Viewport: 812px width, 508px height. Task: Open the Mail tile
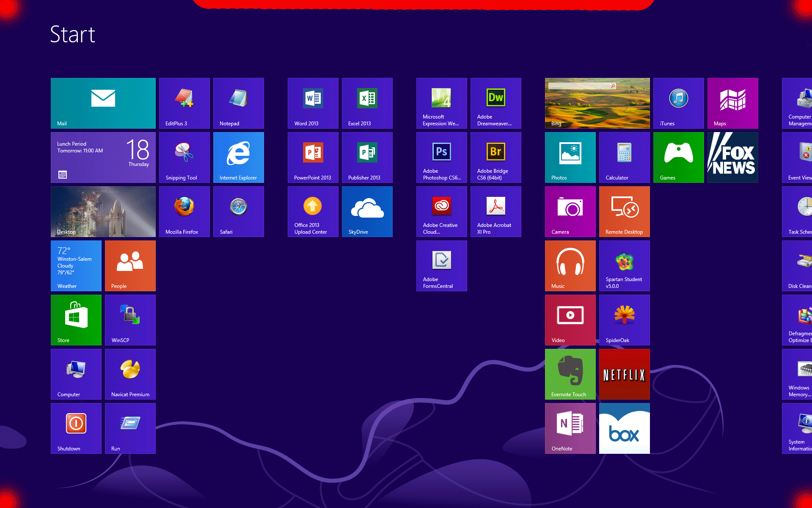(103, 103)
